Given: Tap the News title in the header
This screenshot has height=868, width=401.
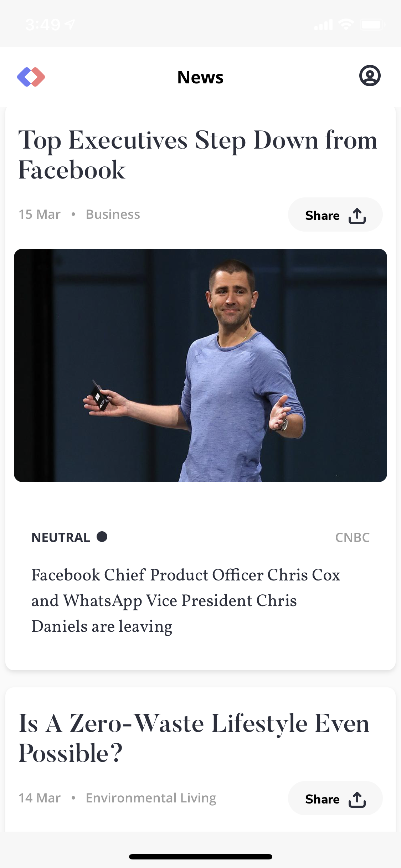Looking at the screenshot, I should click(x=200, y=77).
